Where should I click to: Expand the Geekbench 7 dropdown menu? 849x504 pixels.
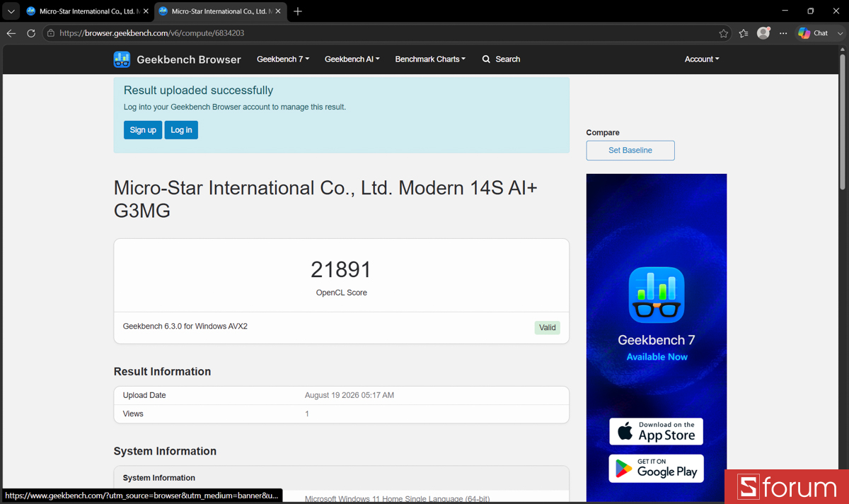click(283, 59)
